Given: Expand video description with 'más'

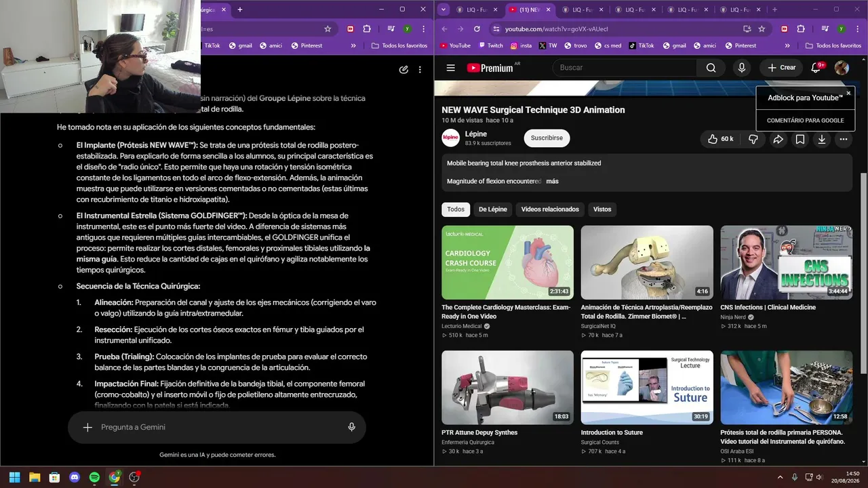Looking at the screenshot, I should point(552,181).
